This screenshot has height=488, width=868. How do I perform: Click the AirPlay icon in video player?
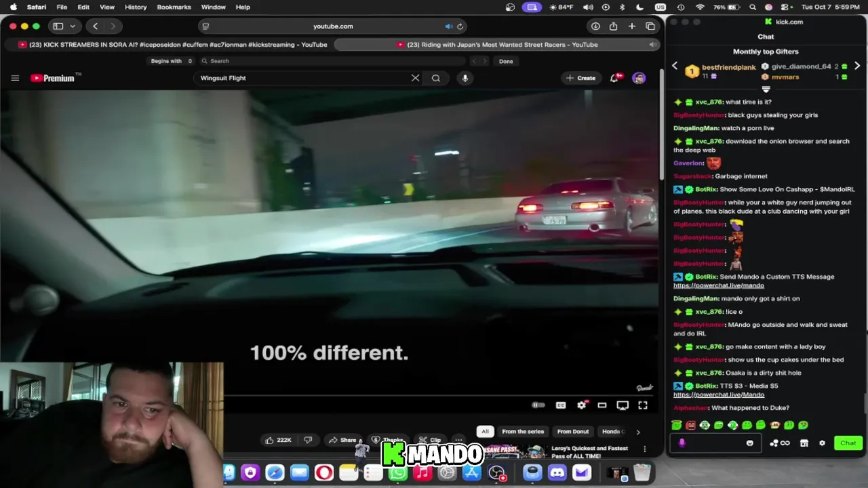[x=623, y=405]
